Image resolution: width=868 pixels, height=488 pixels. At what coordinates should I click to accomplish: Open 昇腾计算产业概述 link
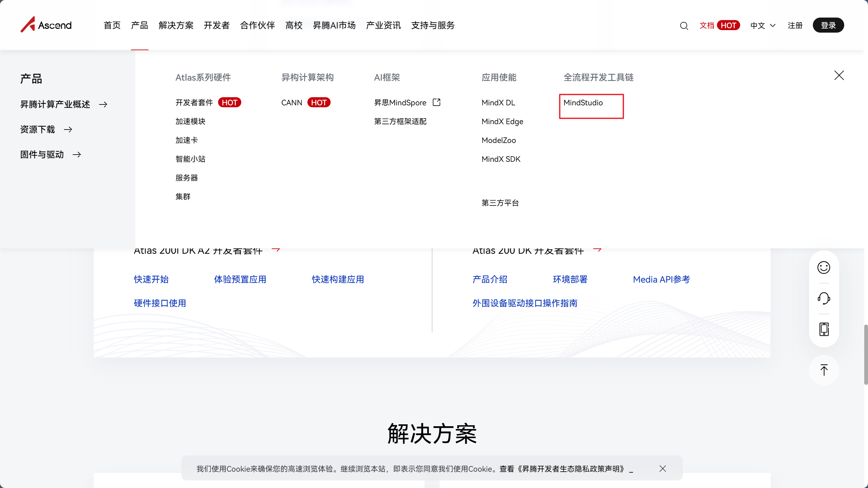click(x=55, y=104)
